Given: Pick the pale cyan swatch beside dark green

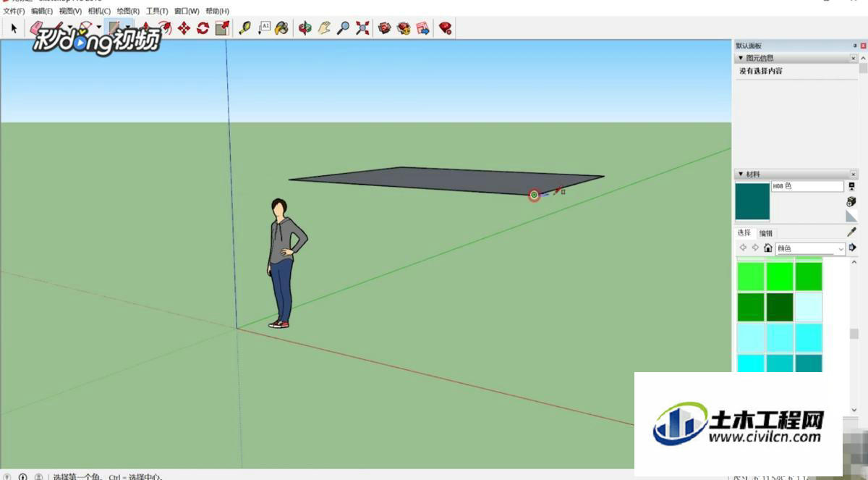Looking at the screenshot, I should click(x=809, y=307).
